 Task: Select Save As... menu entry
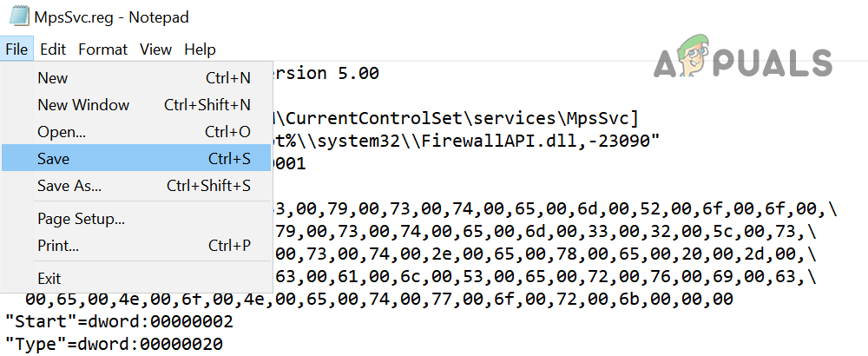pyautogui.click(x=69, y=186)
